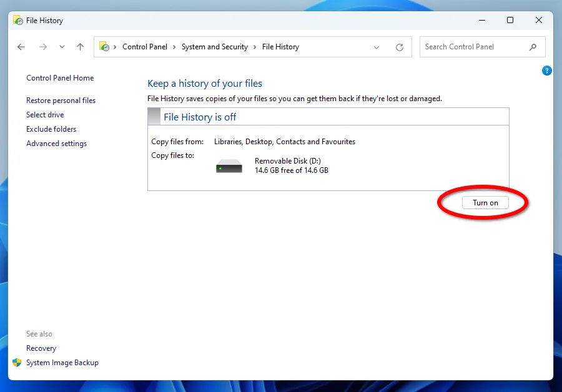
Task: Expand the address bar history dropdown
Action: (377, 47)
